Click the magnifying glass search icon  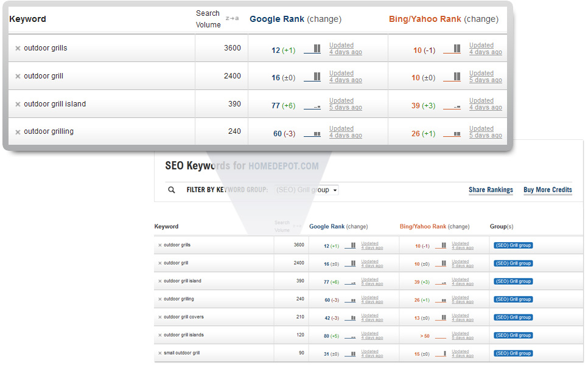tap(172, 190)
